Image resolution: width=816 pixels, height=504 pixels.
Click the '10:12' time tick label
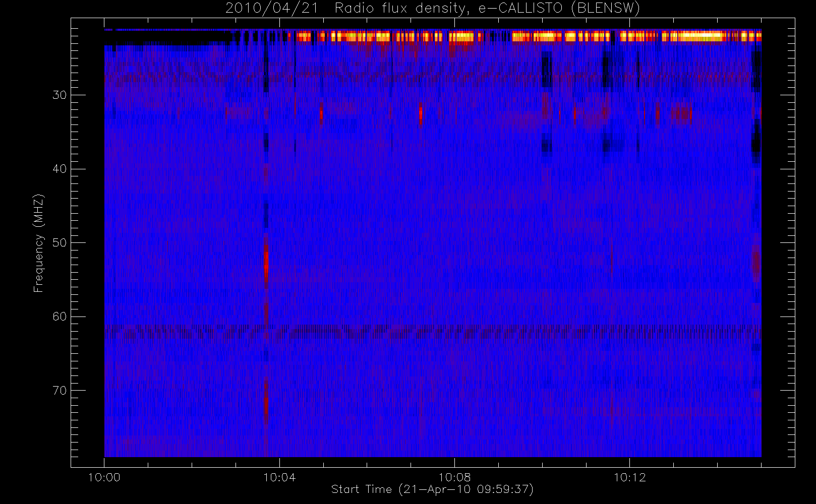(629, 477)
